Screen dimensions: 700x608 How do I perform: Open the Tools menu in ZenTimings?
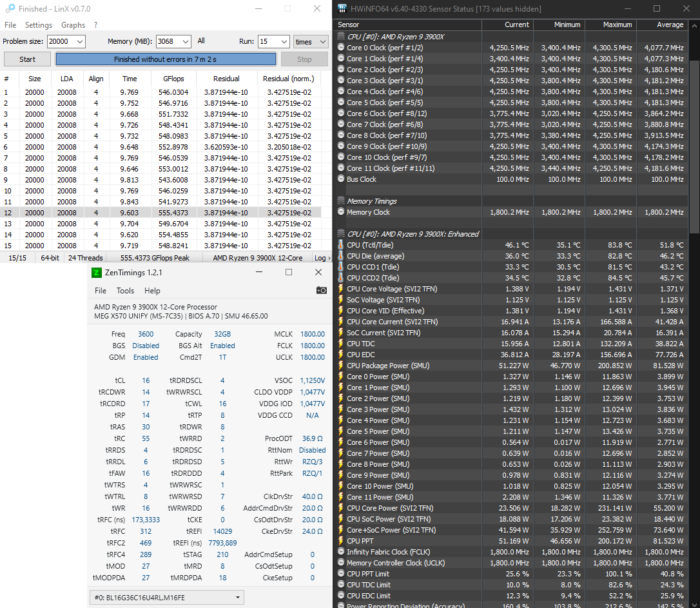point(125,291)
